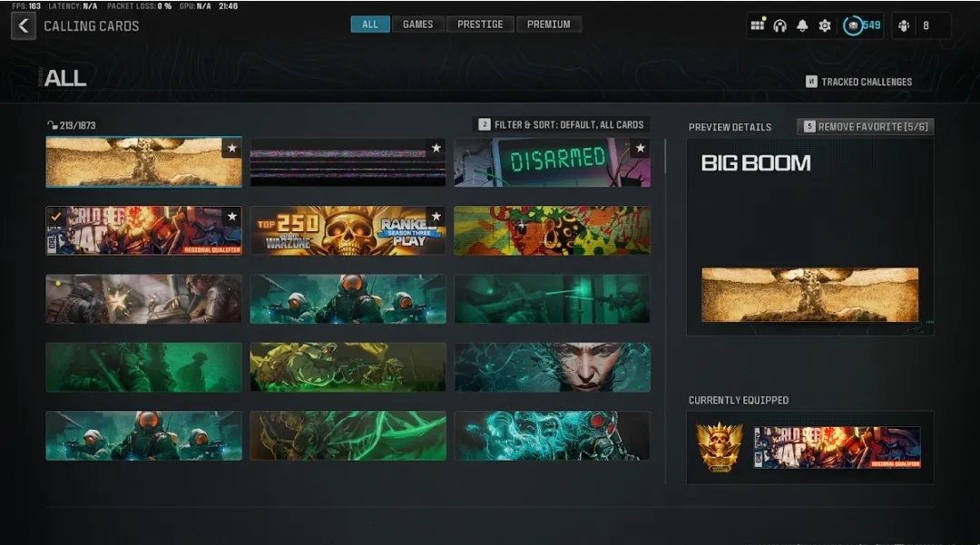
Task: Click the calling card list scrollbar
Action: pos(665,156)
